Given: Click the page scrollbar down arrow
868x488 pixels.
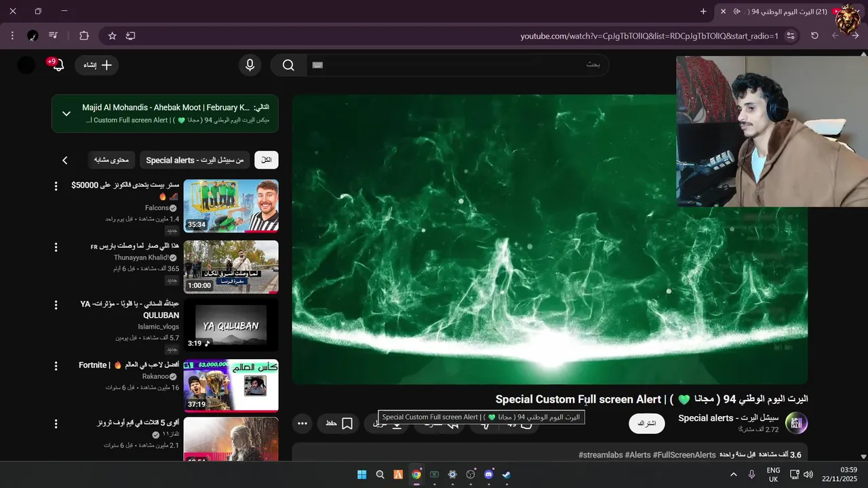Looking at the screenshot, I should [x=863, y=457].
